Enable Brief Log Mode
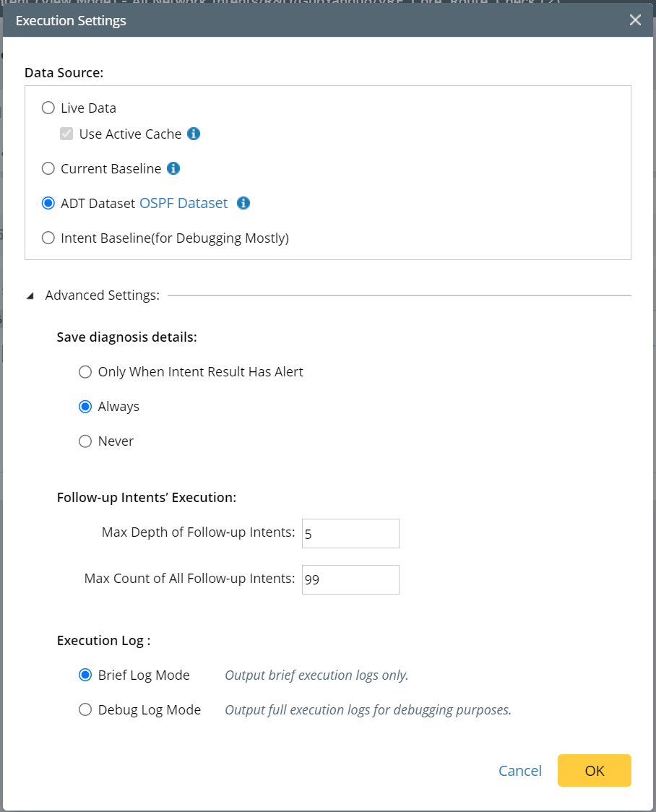Screen dimensions: 656x812 click(85, 675)
